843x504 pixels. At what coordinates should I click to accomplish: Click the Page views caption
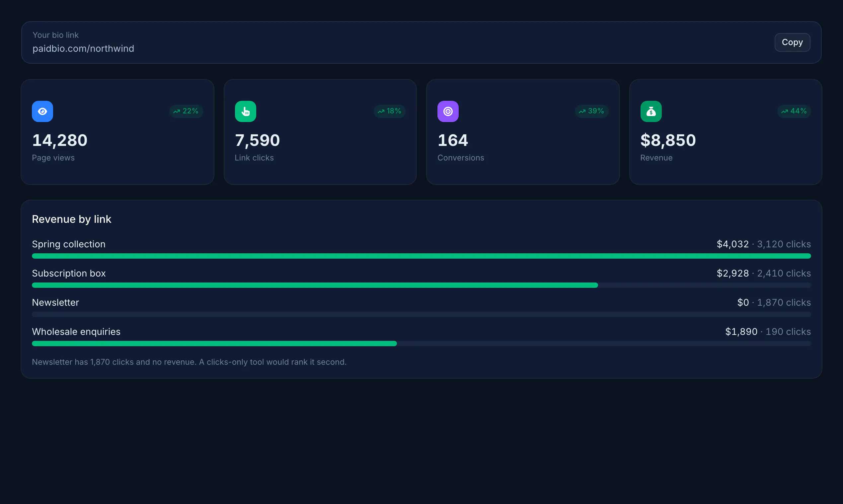coord(53,158)
